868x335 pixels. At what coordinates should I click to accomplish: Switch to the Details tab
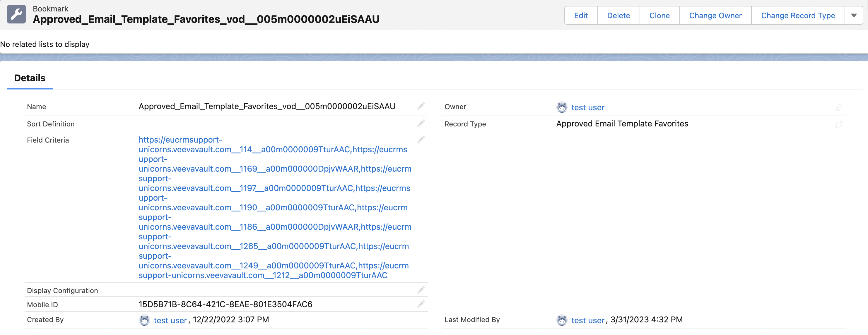pyautogui.click(x=30, y=78)
